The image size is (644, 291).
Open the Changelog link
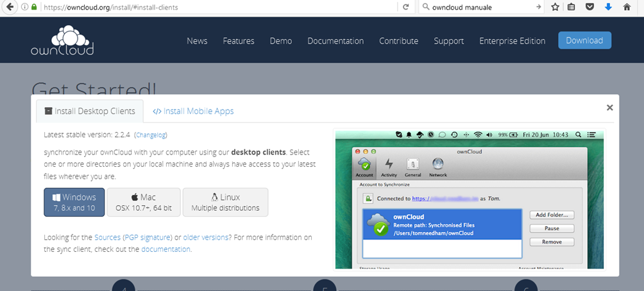(150, 135)
